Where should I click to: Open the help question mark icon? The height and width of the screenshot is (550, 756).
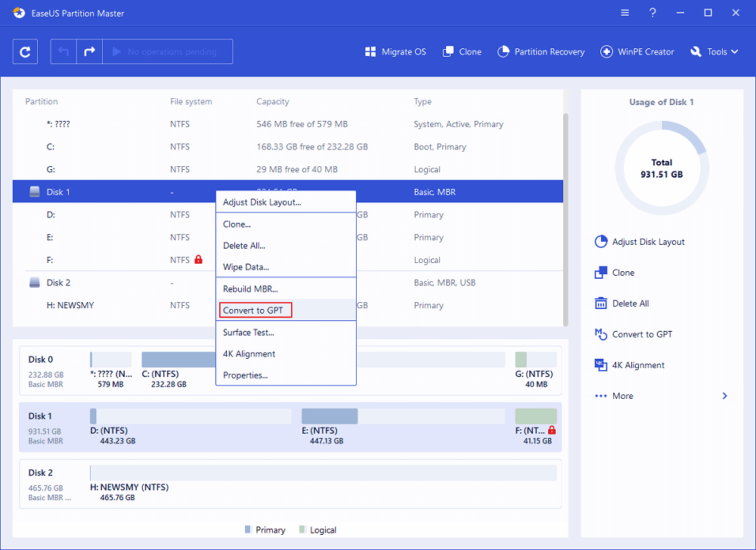652,12
